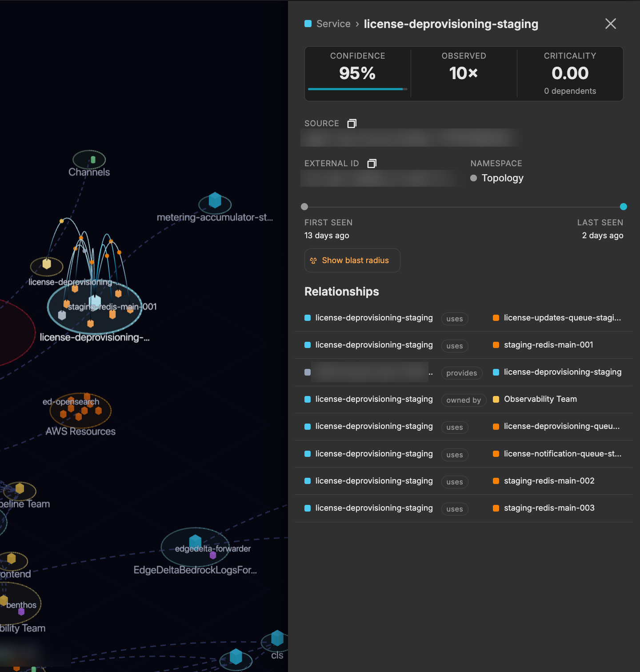This screenshot has height=672, width=640.
Task: Click 'uses' tag in staging-redis-main-002 row
Action: (x=455, y=482)
